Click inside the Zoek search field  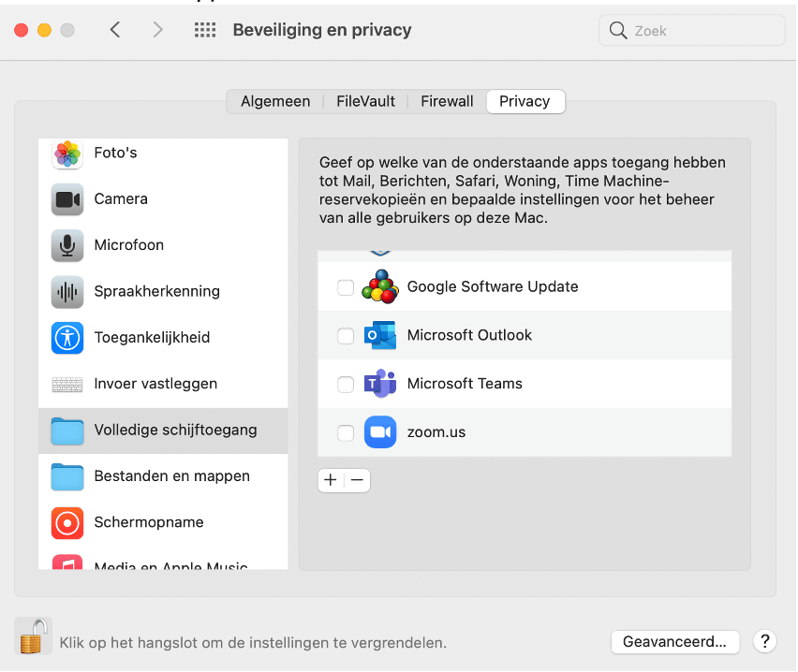(692, 31)
